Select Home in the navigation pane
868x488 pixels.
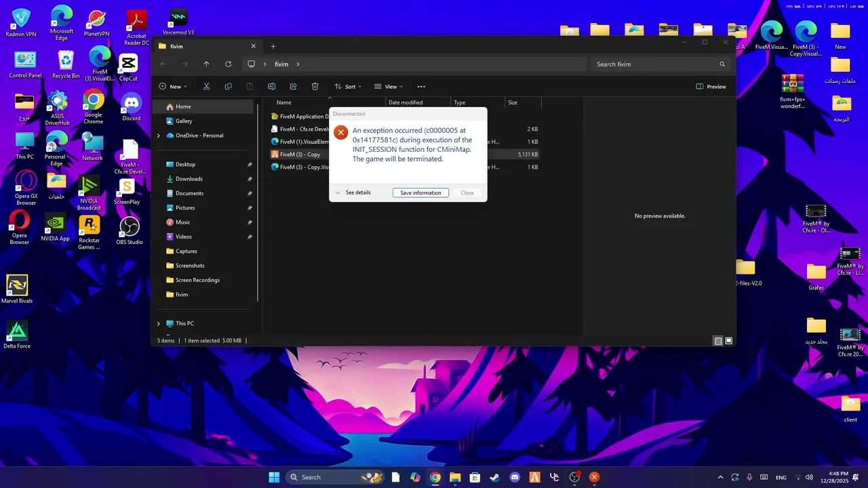[203, 106]
